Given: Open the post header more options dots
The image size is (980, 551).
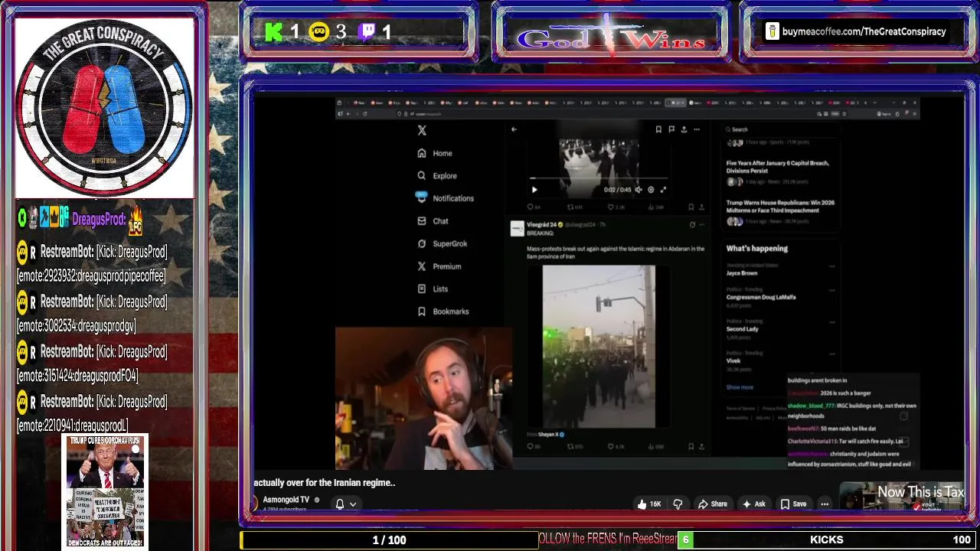Looking at the screenshot, I should (x=697, y=129).
